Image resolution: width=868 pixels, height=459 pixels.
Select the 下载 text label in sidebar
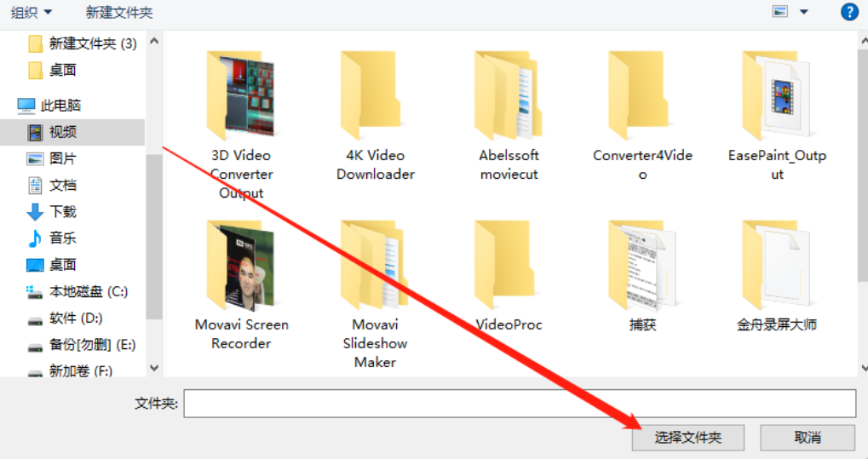62,211
